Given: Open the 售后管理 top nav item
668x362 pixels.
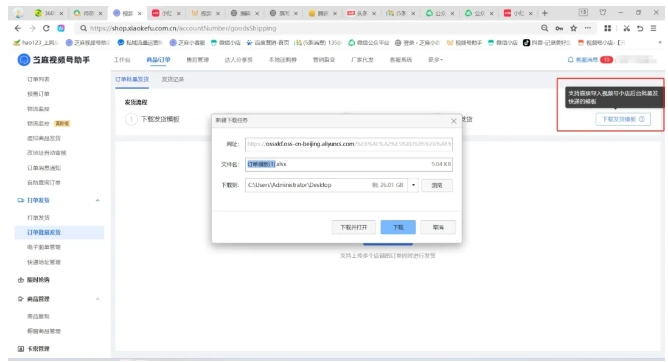Looking at the screenshot, I should coord(198,60).
